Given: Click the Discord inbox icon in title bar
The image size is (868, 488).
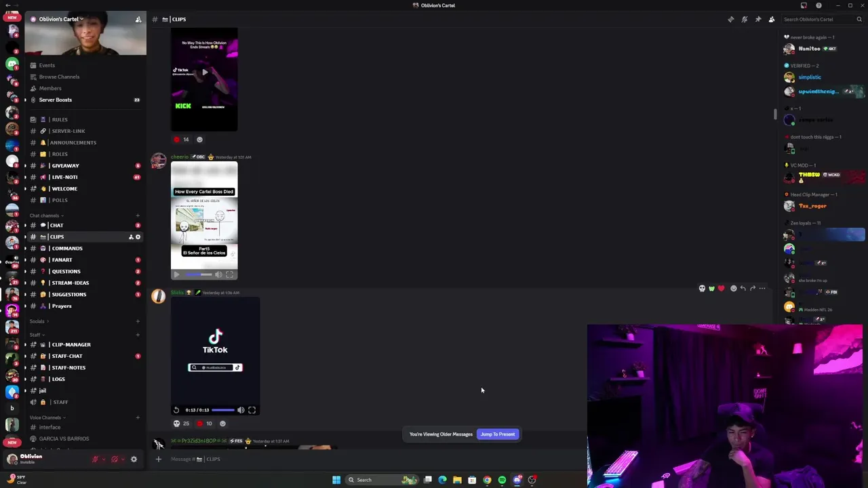Looking at the screenshot, I should [x=804, y=5].
